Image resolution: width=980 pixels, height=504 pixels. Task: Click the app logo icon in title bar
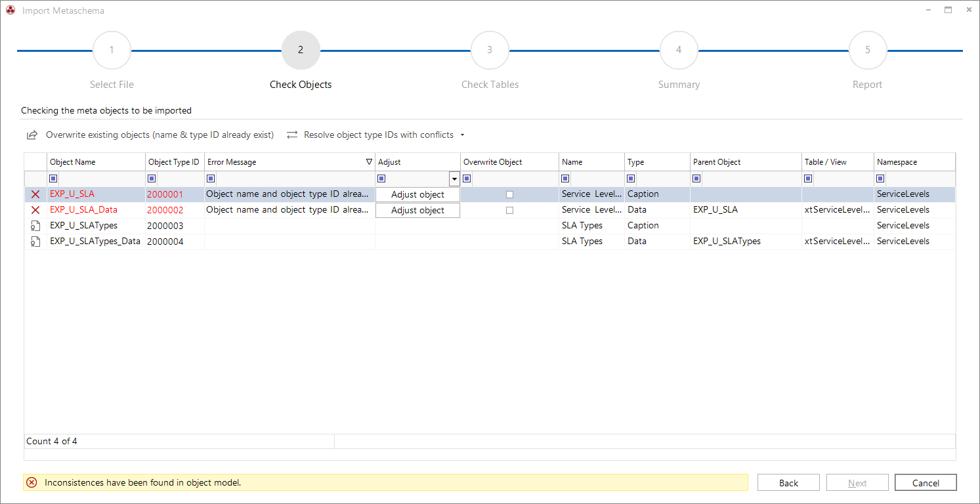(x=11, y=10)
